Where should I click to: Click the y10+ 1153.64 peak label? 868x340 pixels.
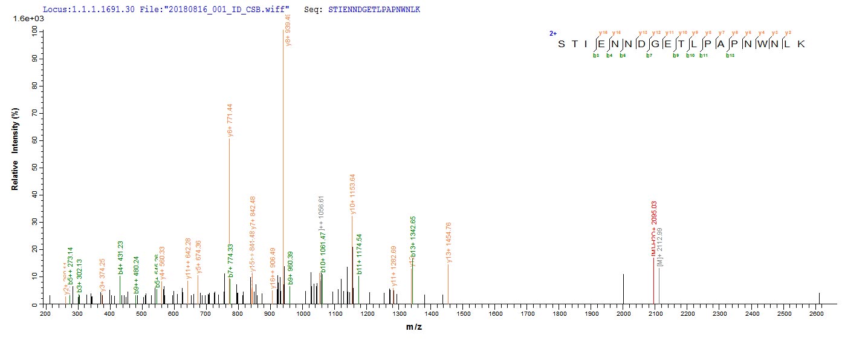pyautogui.click(x=353, y=195)
